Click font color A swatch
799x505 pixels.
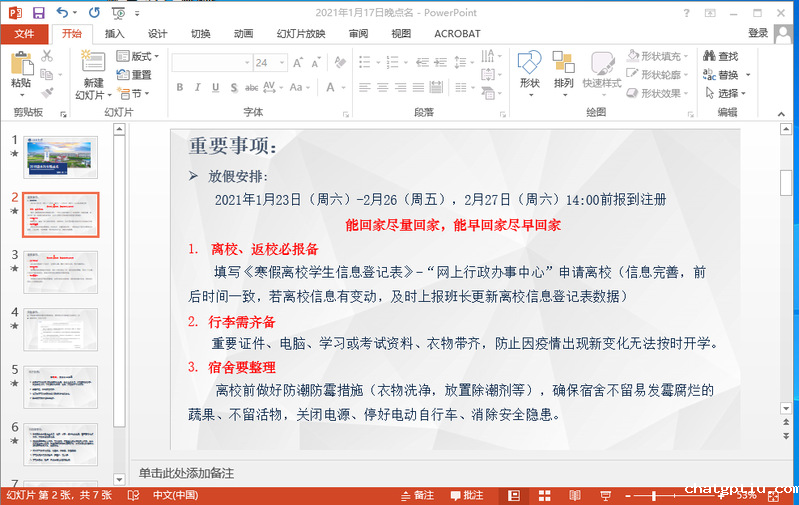point(331,88)
